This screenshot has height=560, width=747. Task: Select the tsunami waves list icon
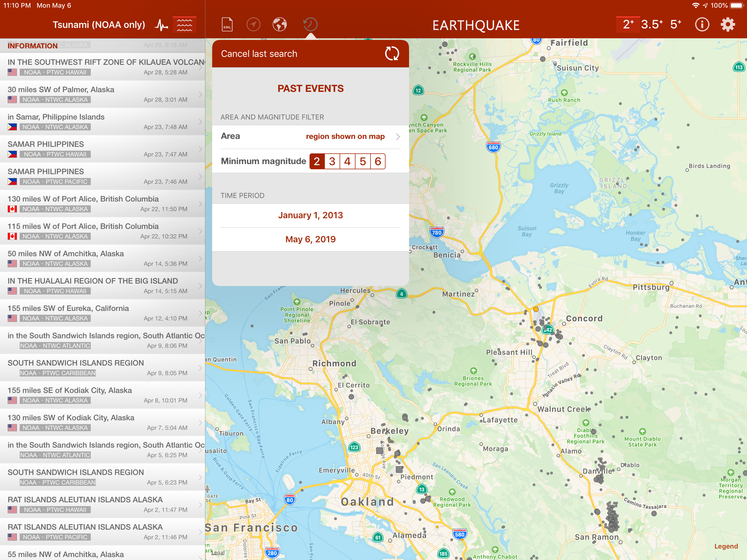pos(184,25)
